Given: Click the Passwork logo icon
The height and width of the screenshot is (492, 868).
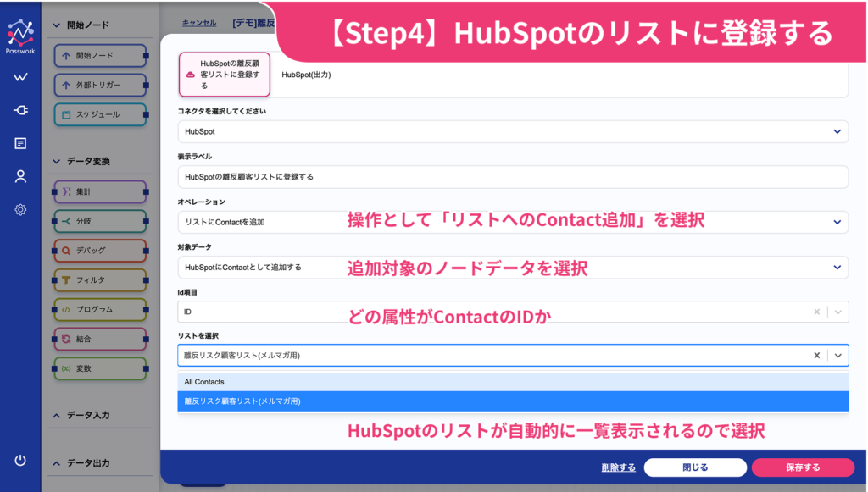Looking at the screenshot, I should 20,36.
